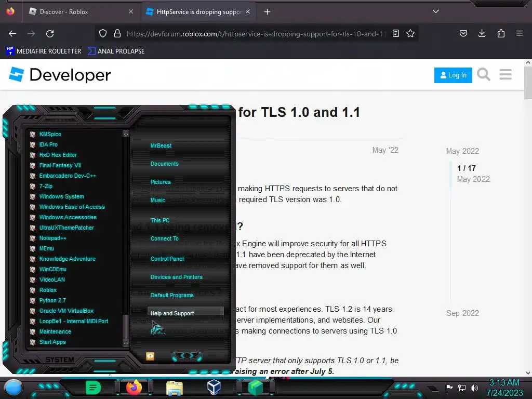The width and height of the screenshot is (532, 399).
Task: Open Default Programs entry
Action: 172,295
